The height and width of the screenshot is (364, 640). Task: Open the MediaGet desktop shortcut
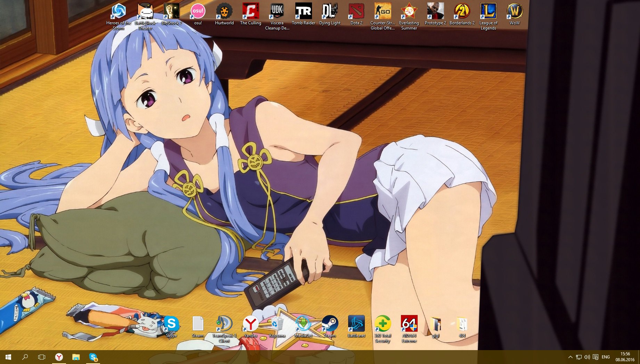pos(303,326)
